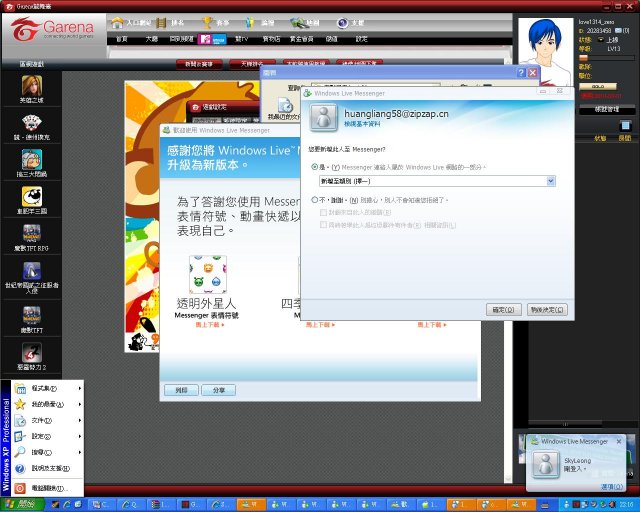Open the 設定 item in Garena menu bar
Screen dimensions: 640x512
pos(362,39)
